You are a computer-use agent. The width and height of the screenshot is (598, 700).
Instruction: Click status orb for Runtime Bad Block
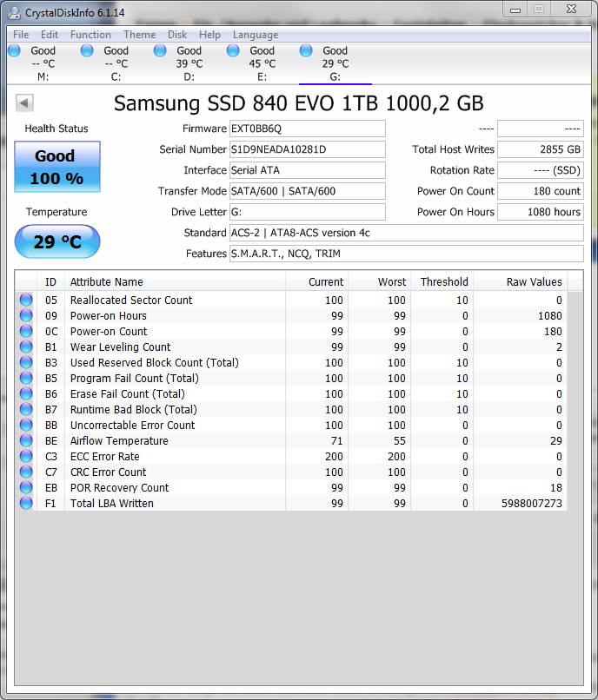tap(26, 409)
